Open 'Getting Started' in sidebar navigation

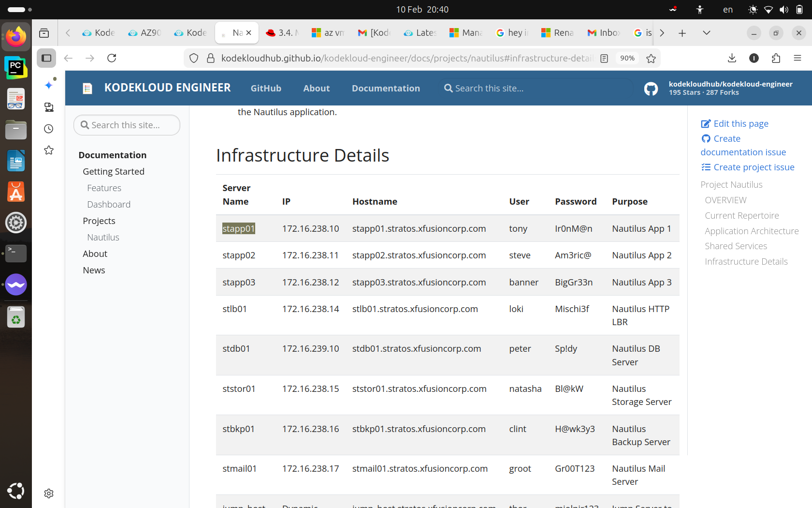pos(114,172)
